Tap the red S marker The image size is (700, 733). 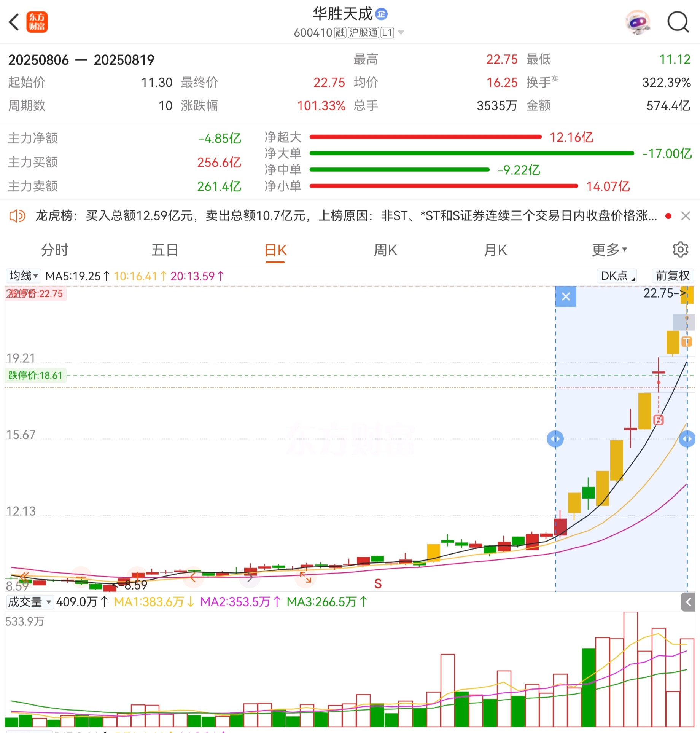[x=378, y=583]
